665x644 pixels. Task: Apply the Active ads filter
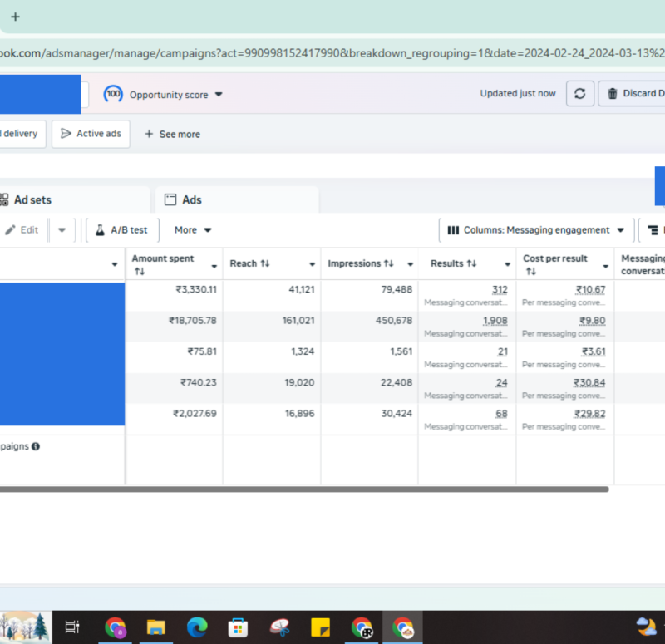tap(91, 134)
